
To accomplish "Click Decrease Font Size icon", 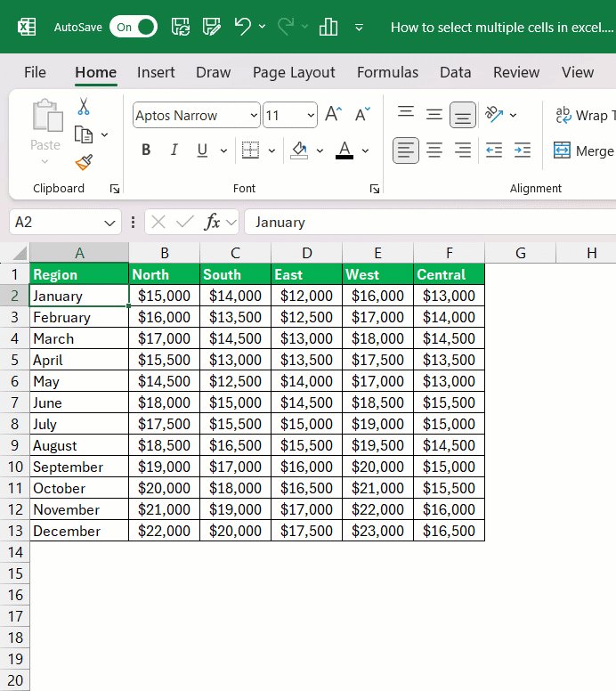I will click(362, 114).
